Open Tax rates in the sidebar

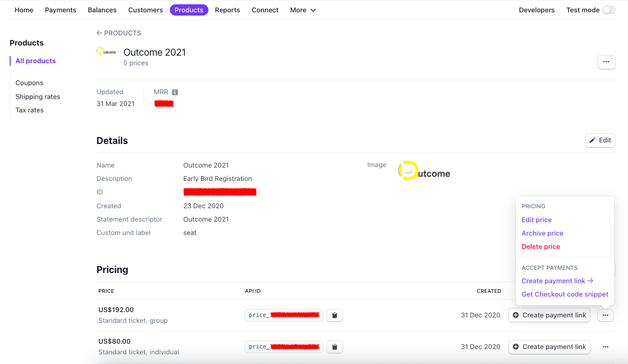pyautogui.click(x=29, y=110)
